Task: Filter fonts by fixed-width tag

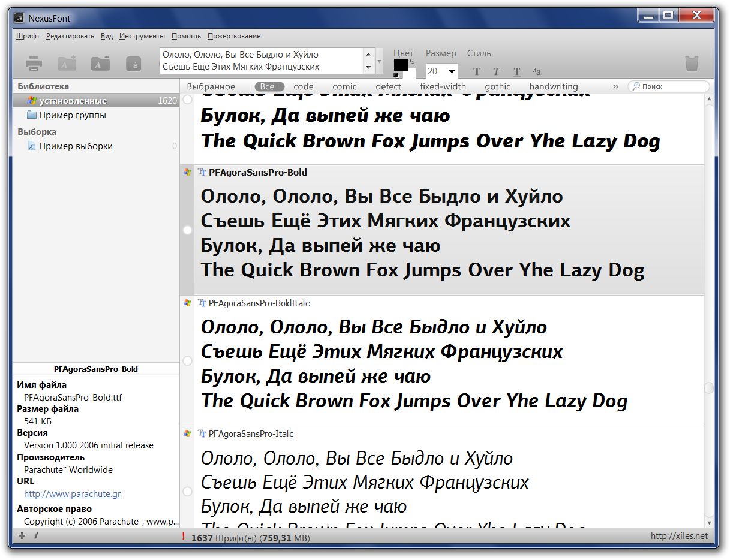Action: [443, 86]
